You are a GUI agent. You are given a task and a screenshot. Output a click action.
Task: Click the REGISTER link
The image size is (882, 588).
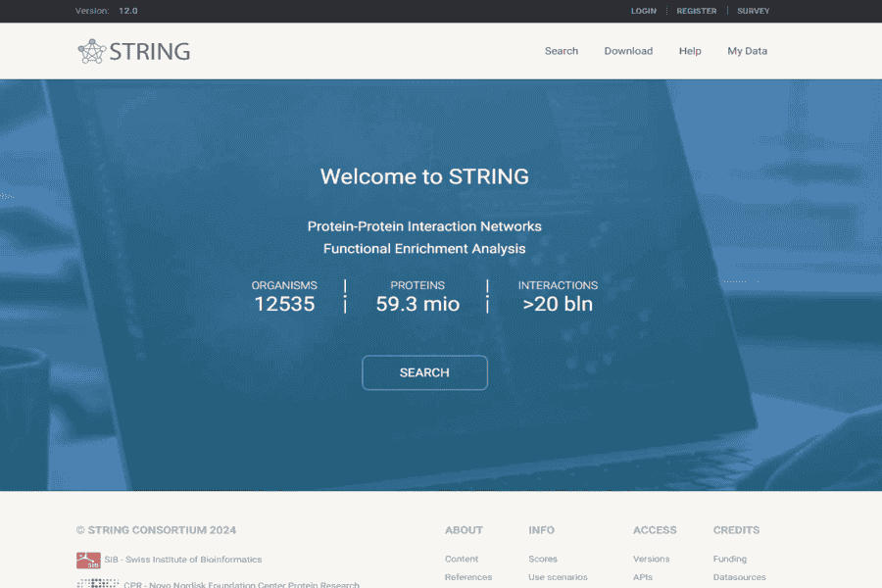tap(697, 11)
